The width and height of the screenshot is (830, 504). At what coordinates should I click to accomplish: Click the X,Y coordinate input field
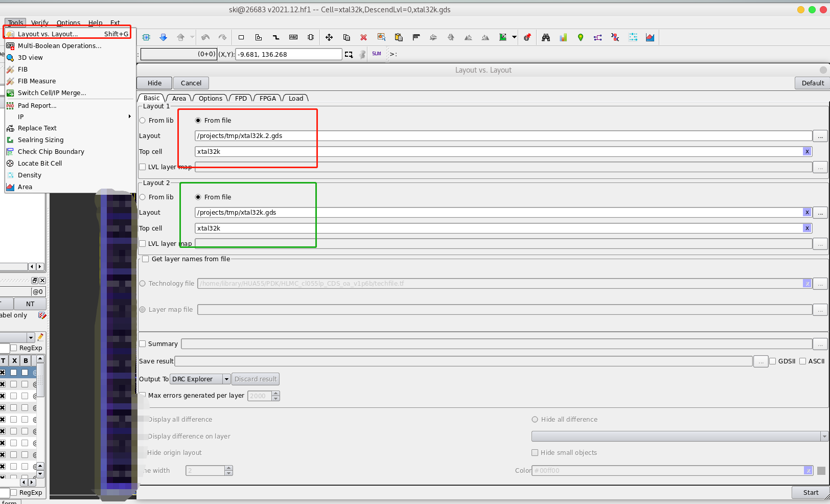288,54
